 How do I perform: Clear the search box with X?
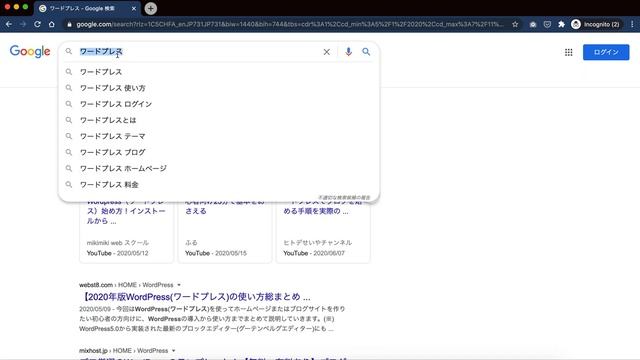tap(327, 52)
